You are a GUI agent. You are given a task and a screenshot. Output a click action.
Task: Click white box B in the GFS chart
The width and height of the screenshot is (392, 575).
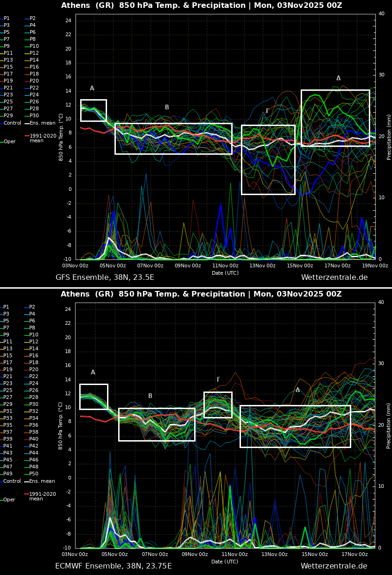pyautogui.click(x=173, y=139)
